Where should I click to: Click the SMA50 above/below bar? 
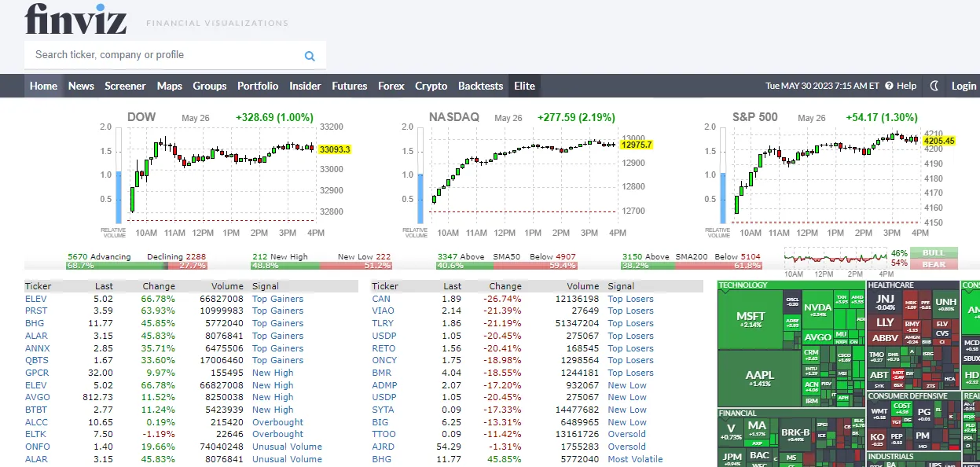coord(507,266)
